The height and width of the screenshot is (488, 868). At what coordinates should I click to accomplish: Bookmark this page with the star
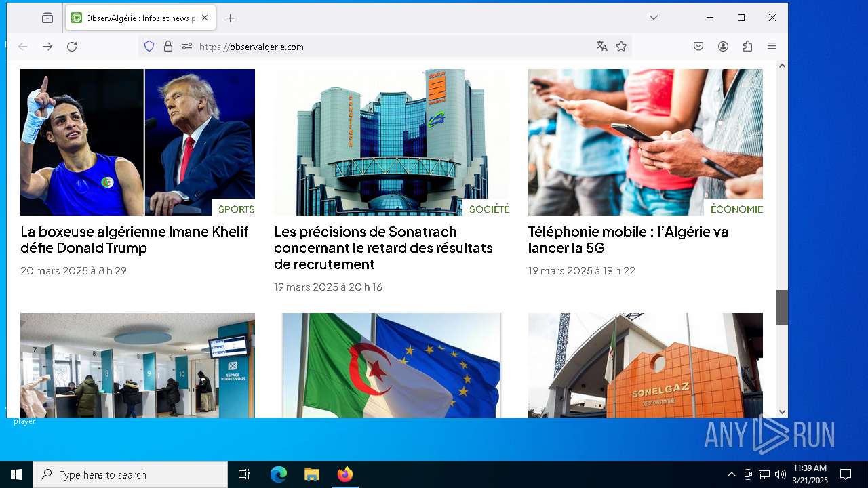pyautogui.click(x=621, y=46)
